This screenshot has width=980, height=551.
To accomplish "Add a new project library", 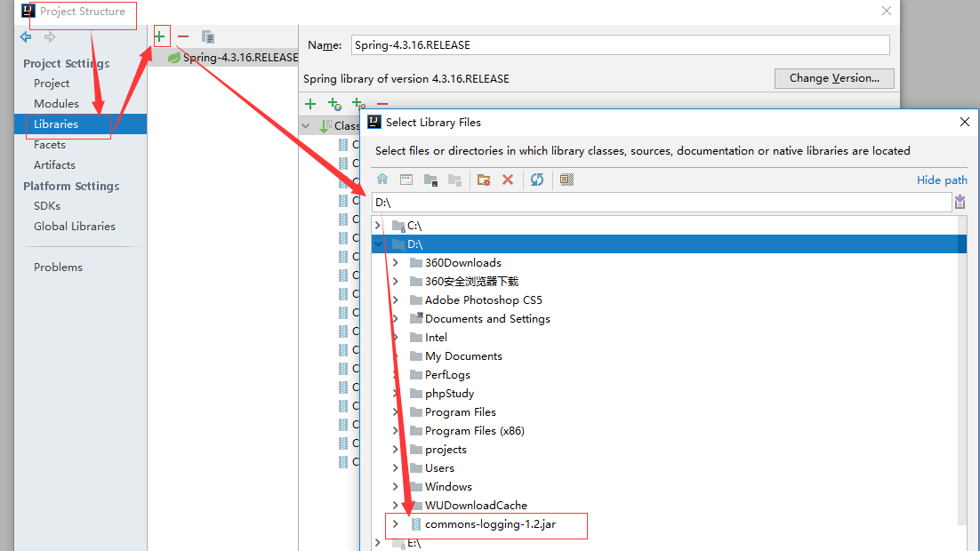I will 160,36.
